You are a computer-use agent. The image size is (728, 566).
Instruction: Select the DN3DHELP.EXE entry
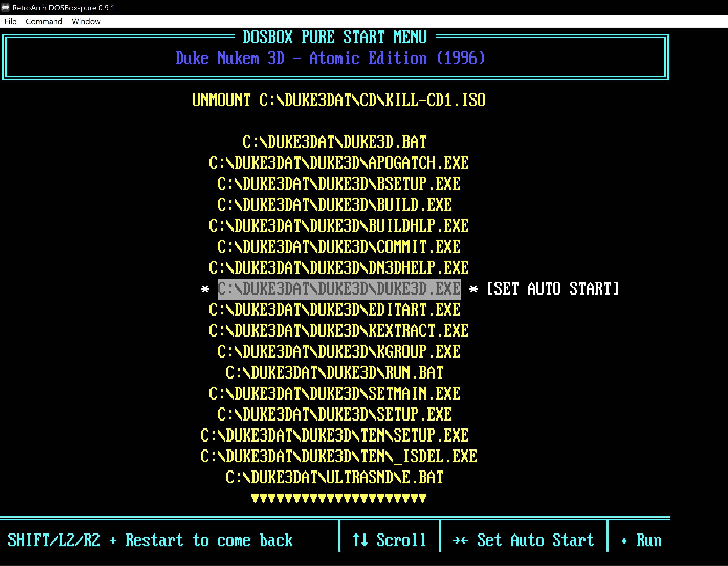(x=339, y=268)
